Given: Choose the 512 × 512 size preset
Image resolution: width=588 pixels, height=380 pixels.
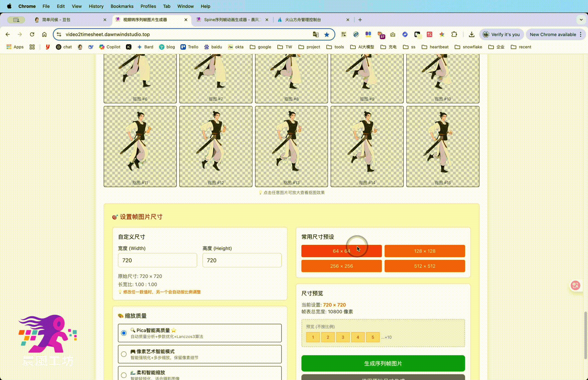Looking at the screenshot, I should click(424, 266).
